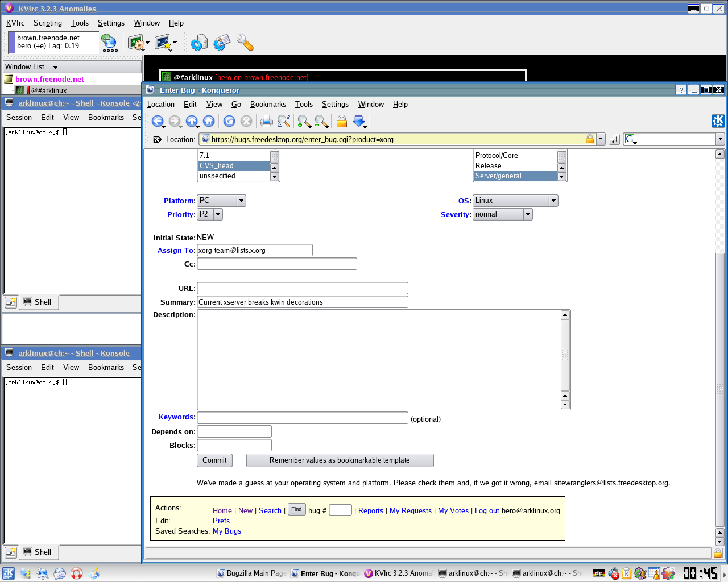Image resolution: width=728 pixels, height=582 pixels.
Task: Click the KVIrc wrench configuration icon
Action: click(x=245, y=43)
